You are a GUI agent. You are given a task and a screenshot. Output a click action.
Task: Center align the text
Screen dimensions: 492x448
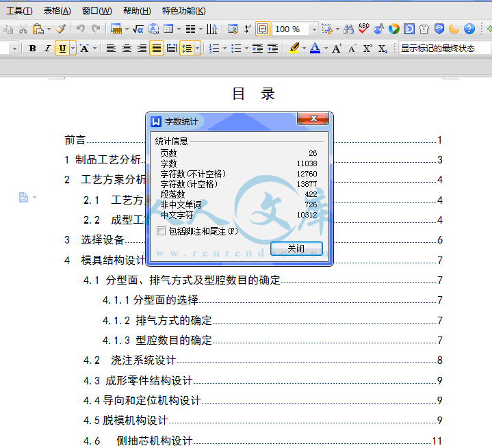coord(127,49)
